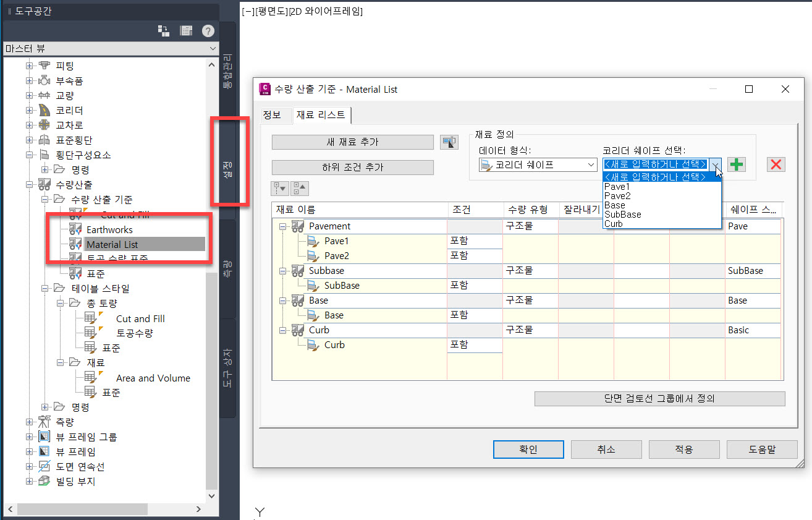812x520 pixels.
Task: Click 단면 검토선 그룹에서 정의 button
Action: [x=659, y=399]
